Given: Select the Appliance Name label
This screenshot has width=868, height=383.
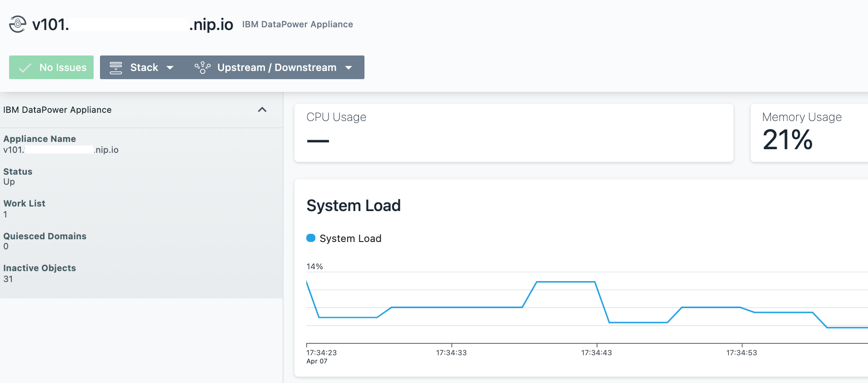Looking at the screenshot, I should (40, 139).
